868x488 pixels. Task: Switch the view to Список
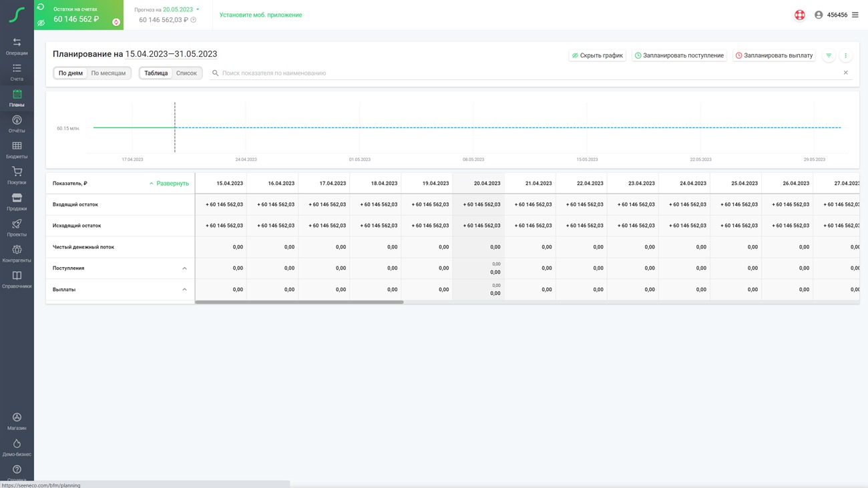coord(186,73)
